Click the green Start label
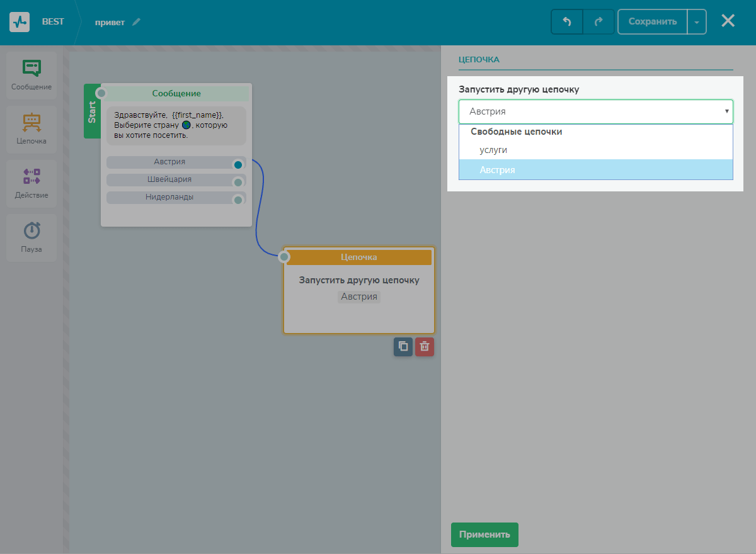 click(x=92, y=111)
